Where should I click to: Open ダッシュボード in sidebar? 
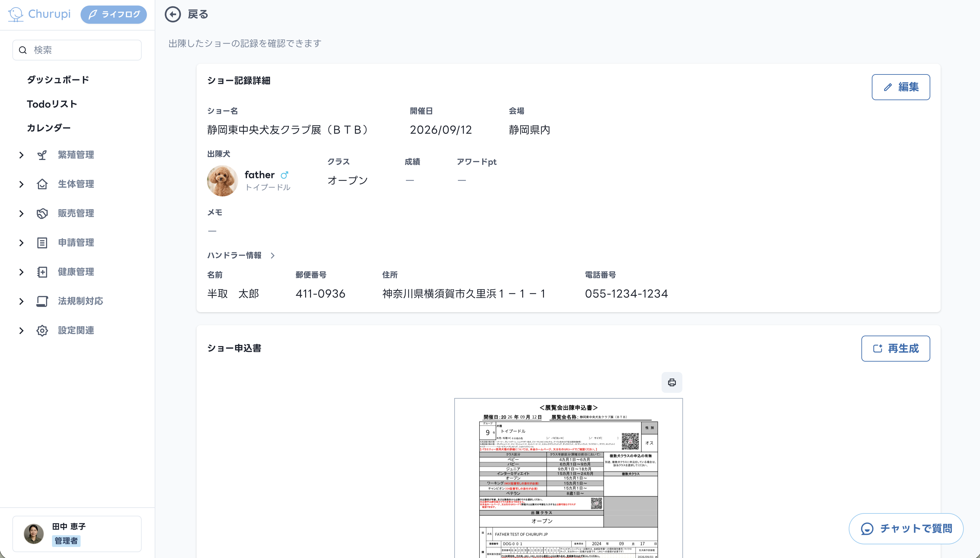58,80
